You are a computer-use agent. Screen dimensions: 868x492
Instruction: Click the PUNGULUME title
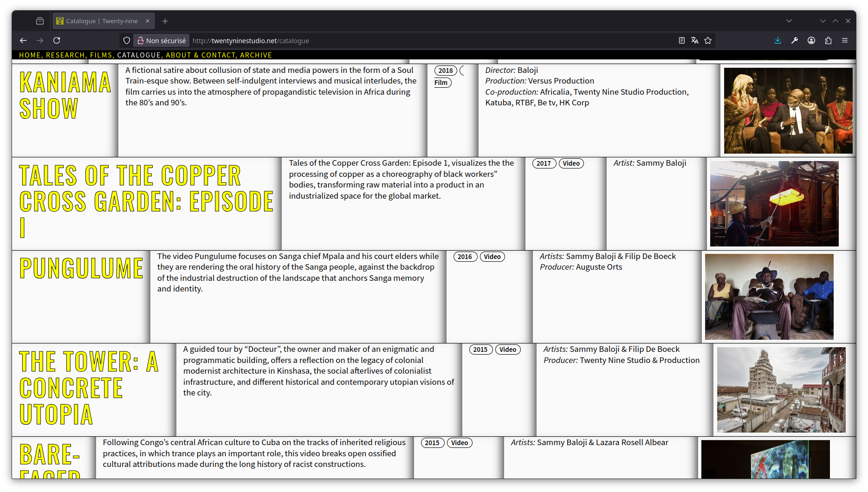(81, 268)
